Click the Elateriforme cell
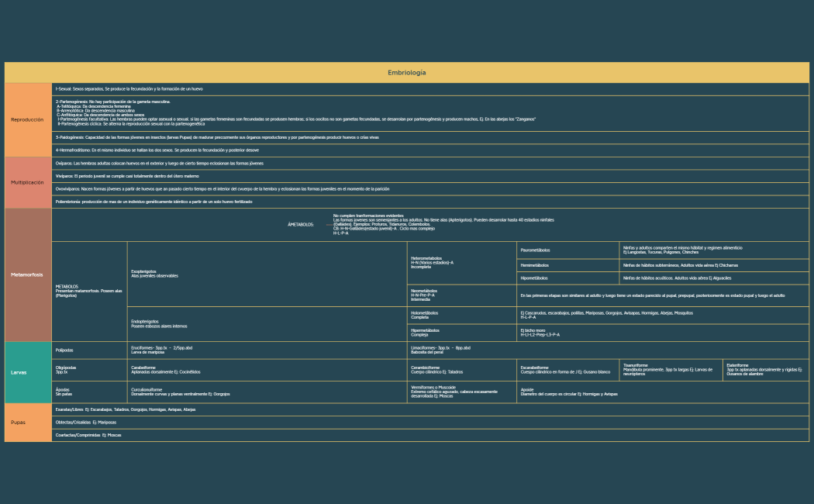814x504 pixels. pyautogui.click(x=766, y=369)
